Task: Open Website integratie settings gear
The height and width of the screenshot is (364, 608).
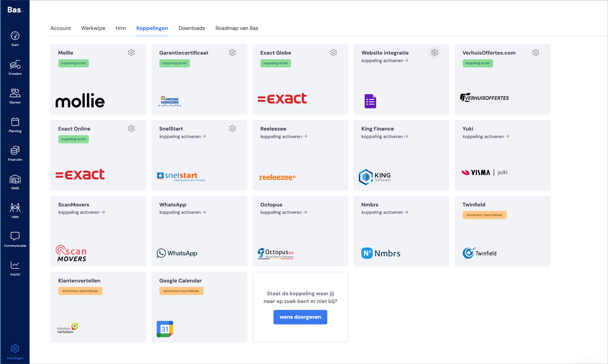Action: [435, 53]
